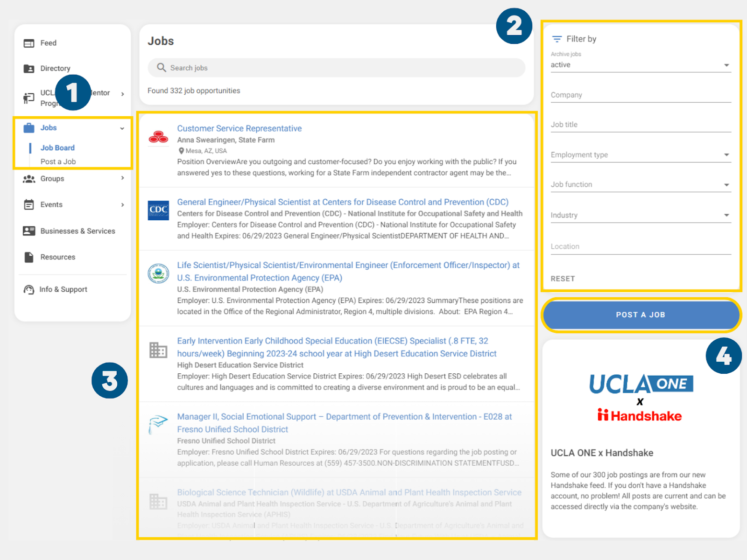
Task: Click the UCLA ONE x Handshake logo
Action: point(641,398)
